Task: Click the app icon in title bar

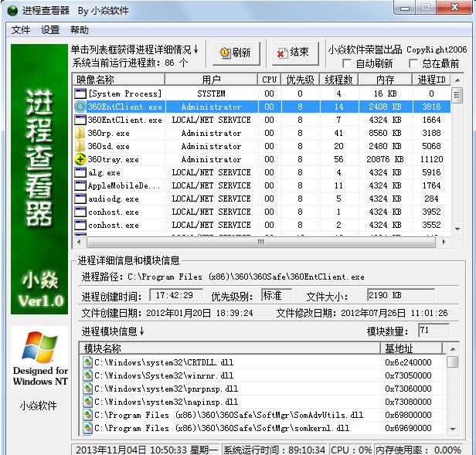Action: tap(12, 11)
